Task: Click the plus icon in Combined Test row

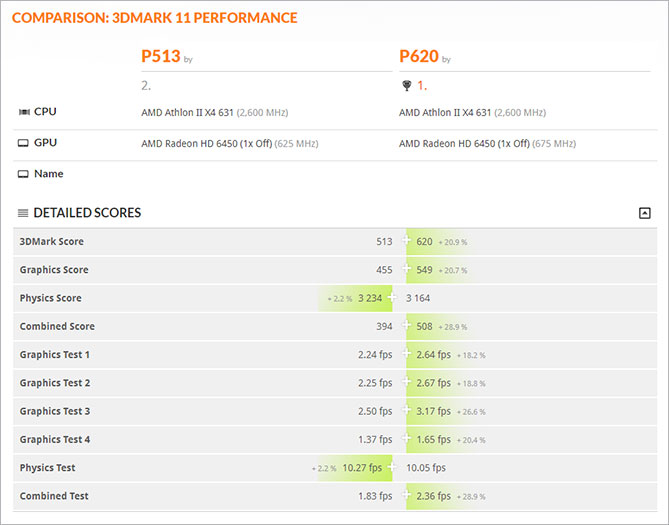Action: (x=406, y=495)
